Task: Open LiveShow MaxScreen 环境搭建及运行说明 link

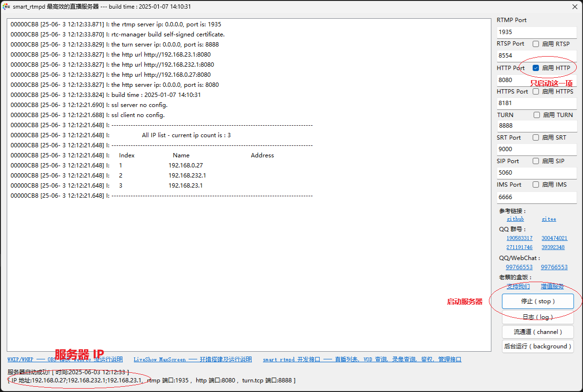Action: [x=193, y=359]
